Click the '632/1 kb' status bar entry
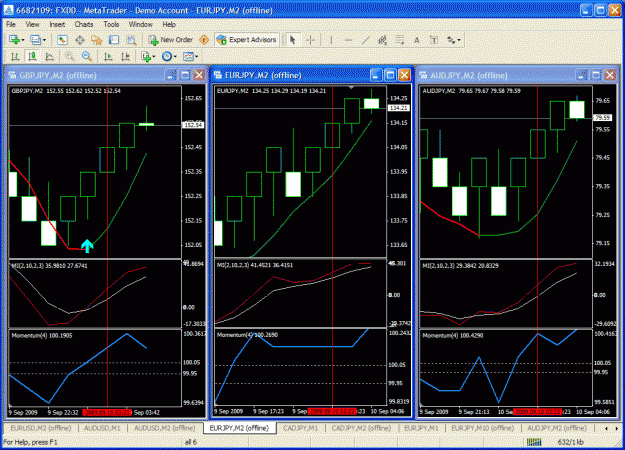Screen dimensions: 625x450 tap(570, 442)
